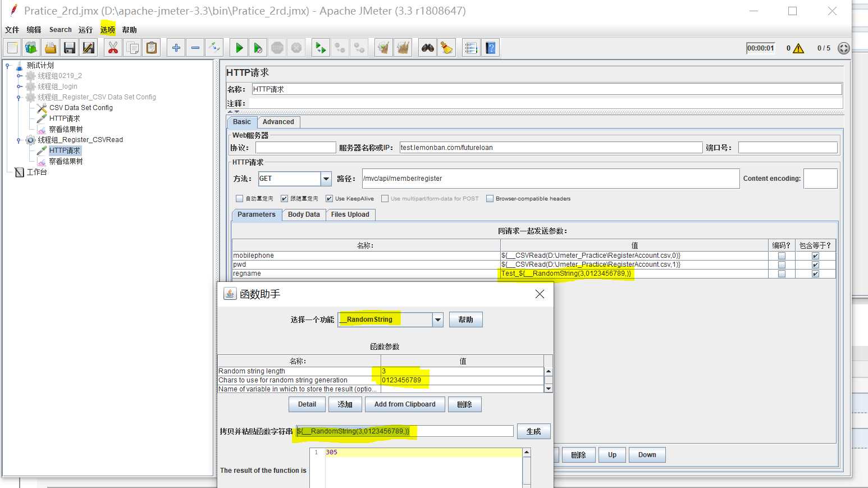Open the Search menu
Image resolution: width=868 pixels, height=488 pixels.
61,30
